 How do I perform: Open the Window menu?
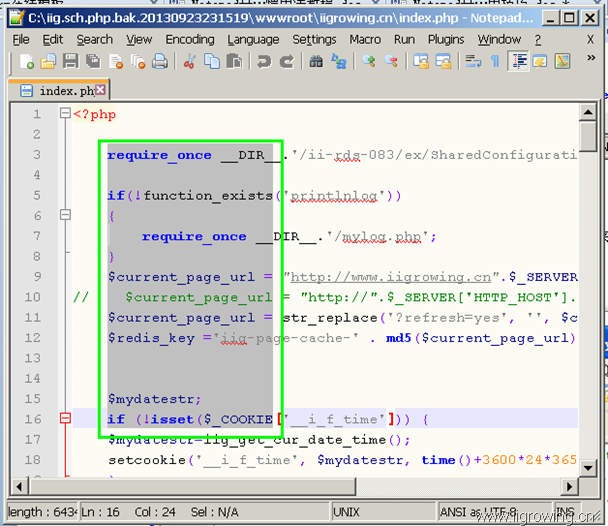point(499,40)
